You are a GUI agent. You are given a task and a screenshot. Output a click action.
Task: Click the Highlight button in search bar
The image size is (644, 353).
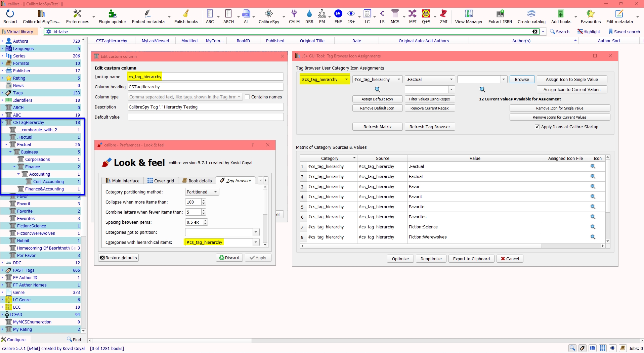[589, 32]
